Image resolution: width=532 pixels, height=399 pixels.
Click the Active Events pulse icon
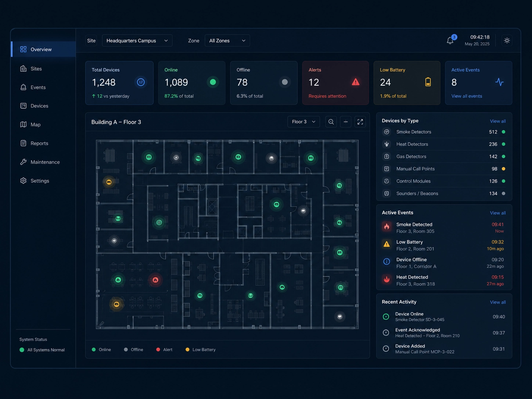(499, 82)
